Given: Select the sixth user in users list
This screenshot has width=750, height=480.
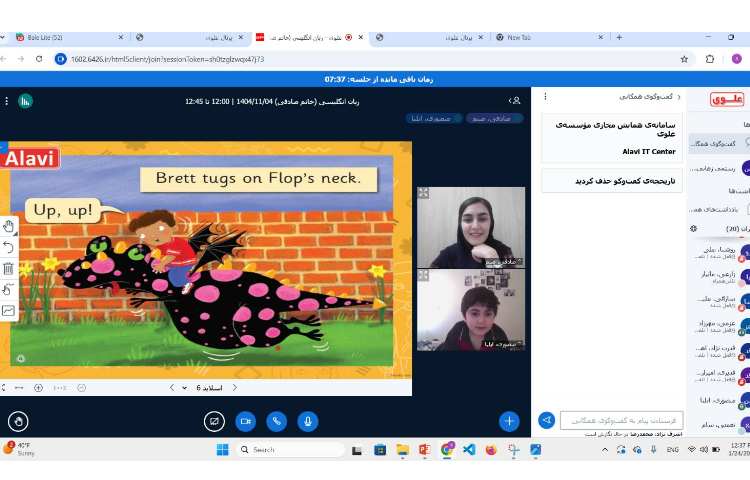Looking at the screenshot, I should (x=720, y=375).
